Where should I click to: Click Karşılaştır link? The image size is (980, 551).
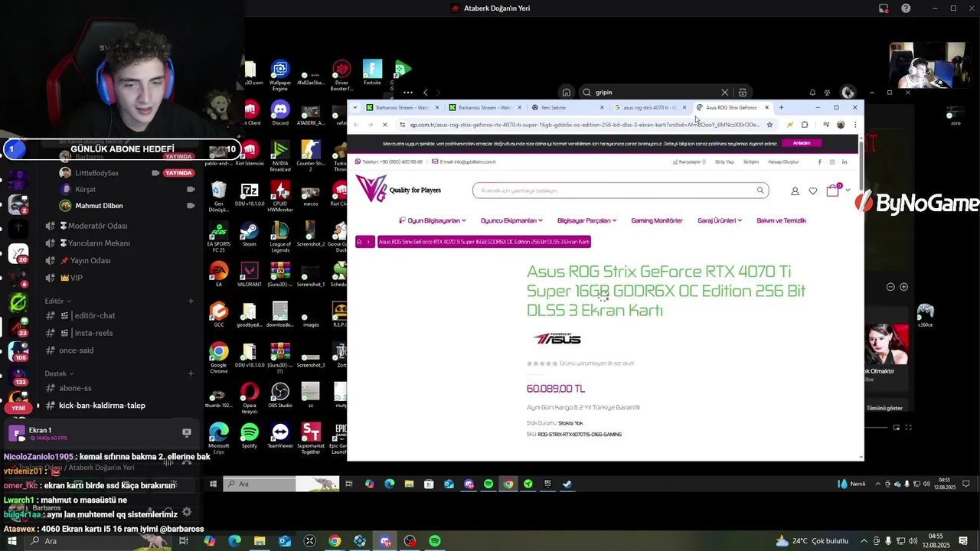click(689, 162)
